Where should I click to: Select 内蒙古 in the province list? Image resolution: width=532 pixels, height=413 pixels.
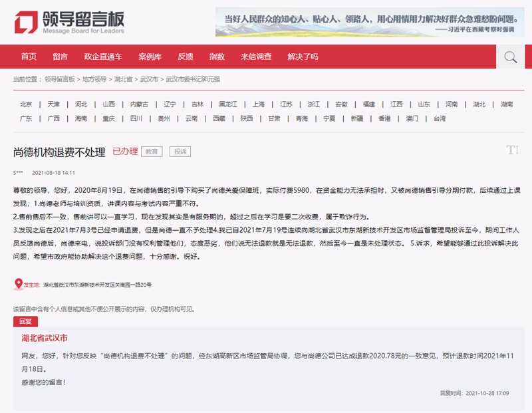click(139, 104)
